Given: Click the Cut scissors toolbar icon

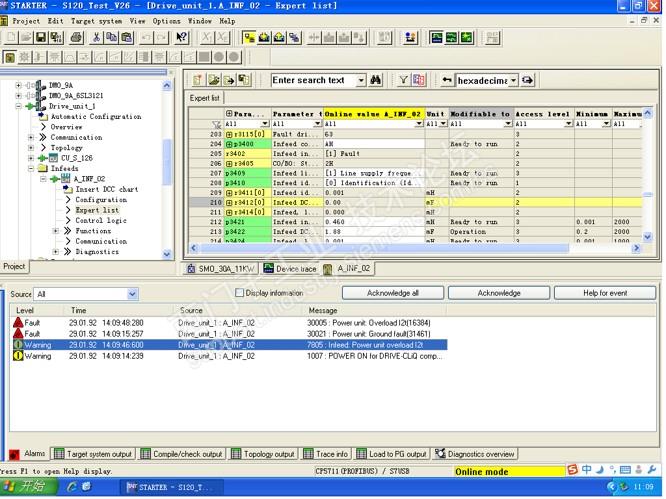Looking at the screenshot, I should tap(97, 38).
